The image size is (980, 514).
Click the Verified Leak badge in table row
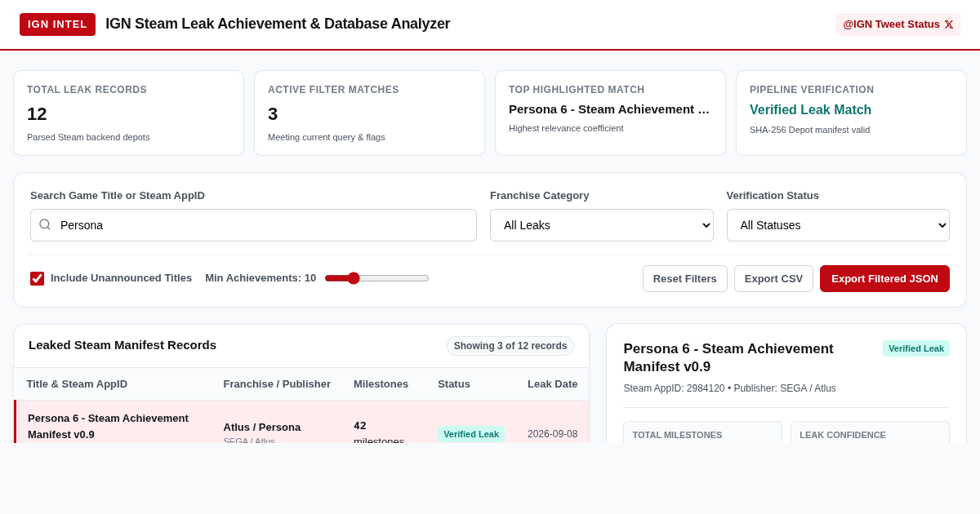click(471, 434)
